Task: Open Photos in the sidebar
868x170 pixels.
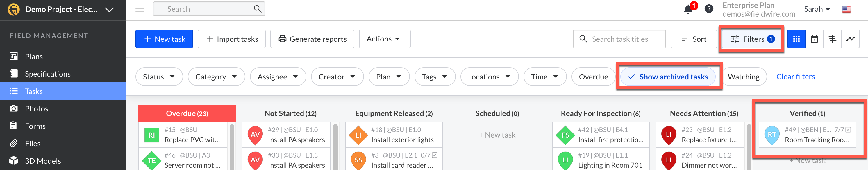Action: click(36, 109)
